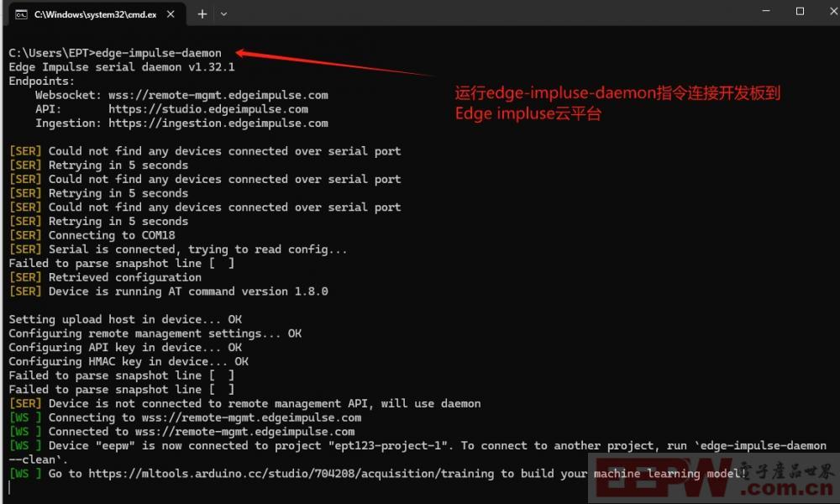Screen dimensions: 840x504
Task: Click 'Setting upload host in device... OK'
Action: [x=125, y=319]
